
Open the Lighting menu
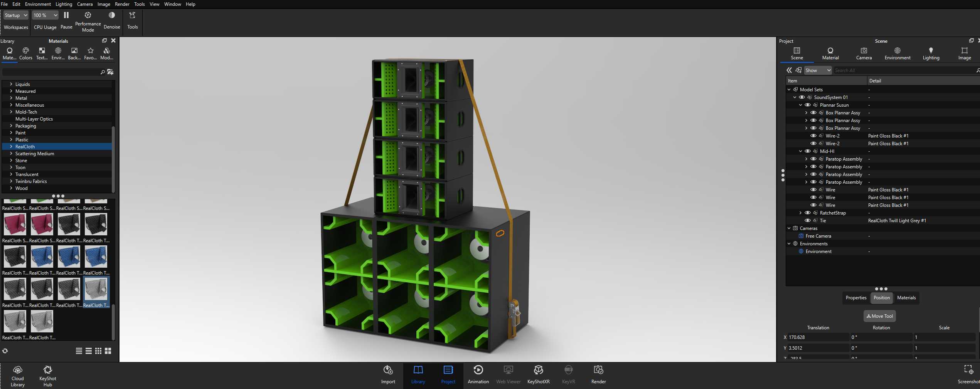pyautogui.click(x=64, y=4)
